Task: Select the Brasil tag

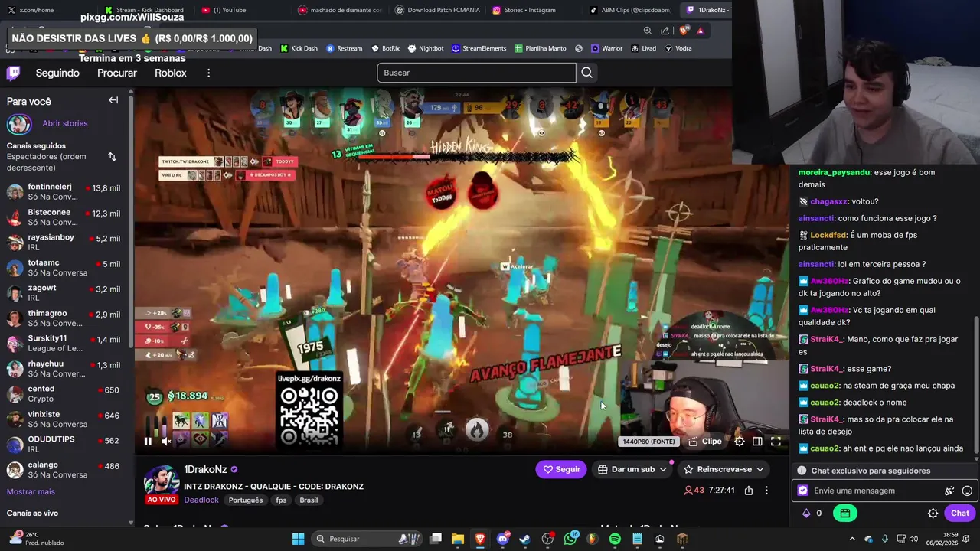Action: click(309, 500)
